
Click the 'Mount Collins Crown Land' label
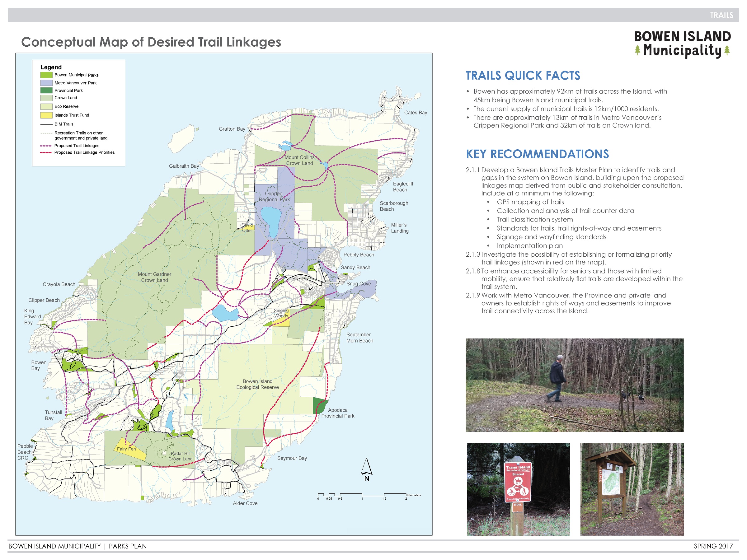tap(299, 160)
